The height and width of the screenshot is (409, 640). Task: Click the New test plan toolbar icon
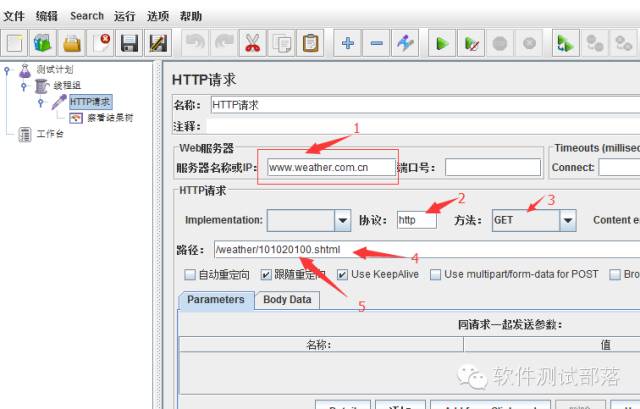[14, 43]
